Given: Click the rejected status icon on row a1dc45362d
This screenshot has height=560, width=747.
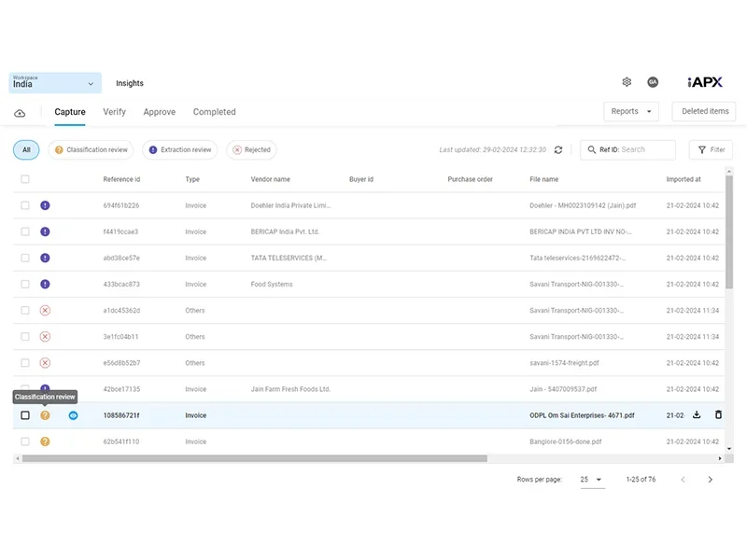Looking at the screenshot, I should pos(46,310).
